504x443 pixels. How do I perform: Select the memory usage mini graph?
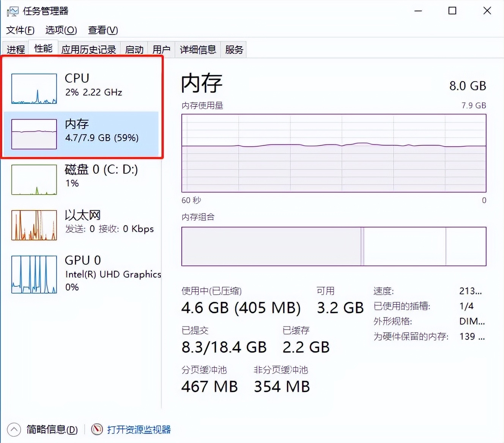tap(34, 134)
